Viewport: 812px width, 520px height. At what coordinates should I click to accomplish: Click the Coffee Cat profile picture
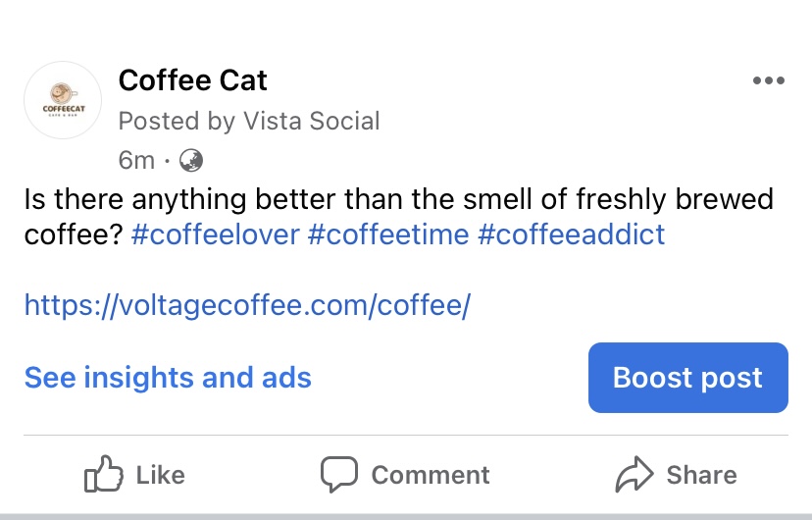point(63,100)
